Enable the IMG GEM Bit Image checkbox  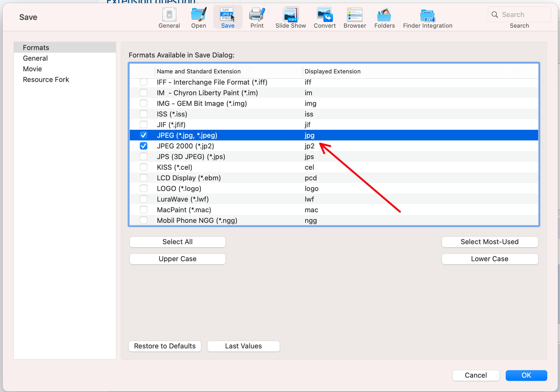[x=144, y=103]
